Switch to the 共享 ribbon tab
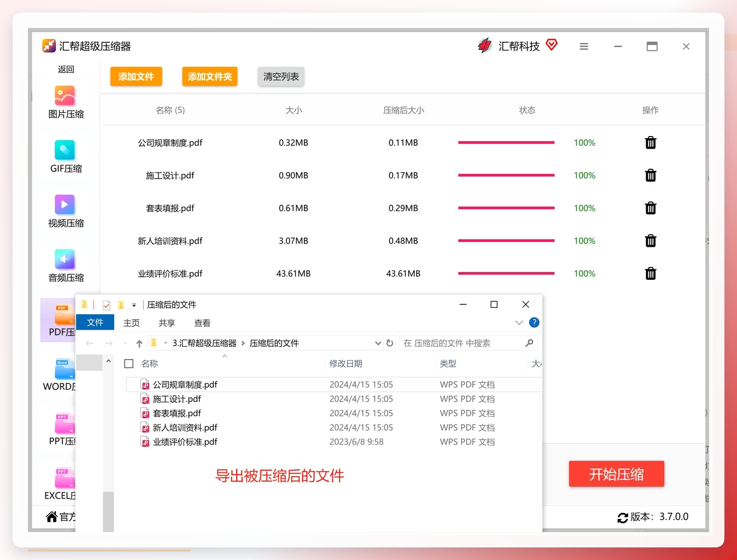Image resolution: width=737 pixels, height=560 pixels. pyautogui.click(x=167, y=323)
